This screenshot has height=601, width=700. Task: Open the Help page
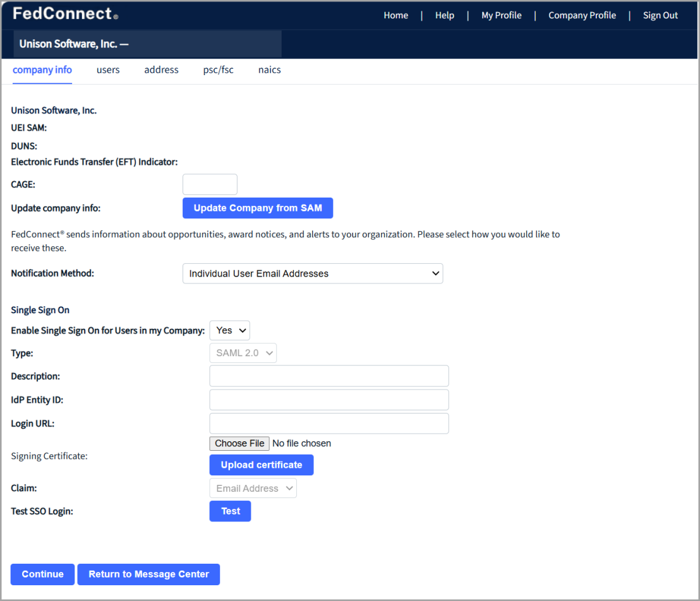[x=444, y=15]
